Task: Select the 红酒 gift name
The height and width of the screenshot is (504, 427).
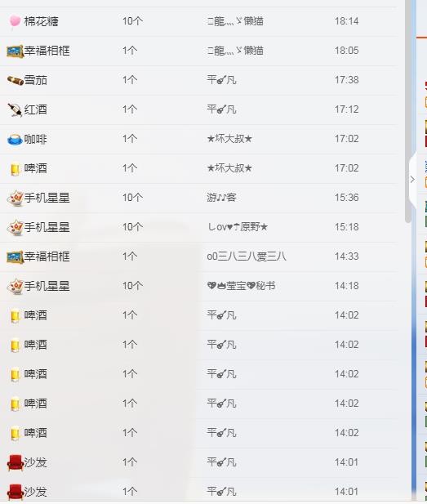Action: tap(36, 110)
